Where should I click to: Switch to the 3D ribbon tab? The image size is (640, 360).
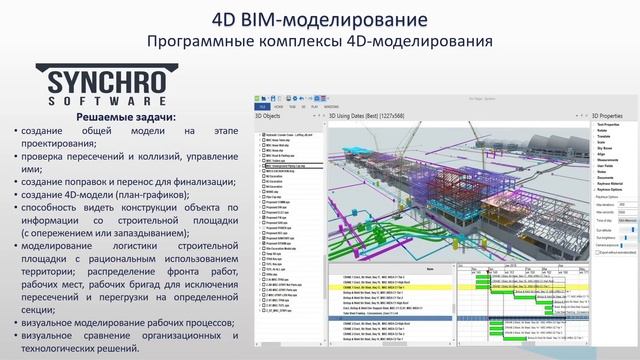(303, 107)
